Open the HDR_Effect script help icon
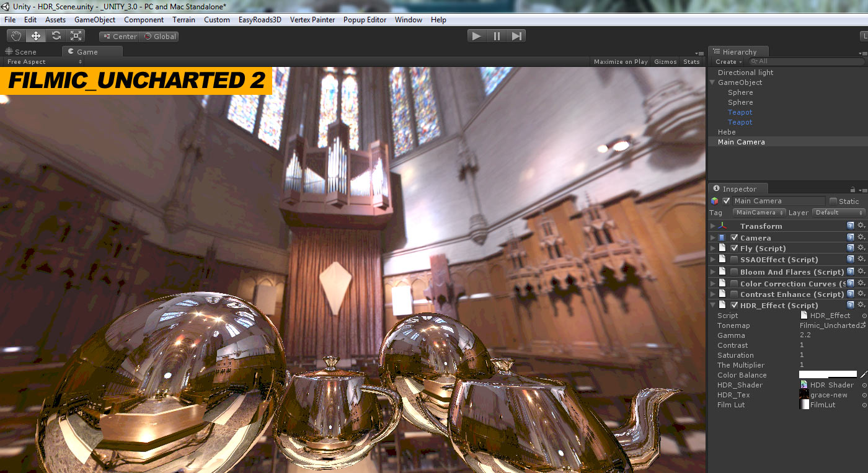 pos(851,305)
